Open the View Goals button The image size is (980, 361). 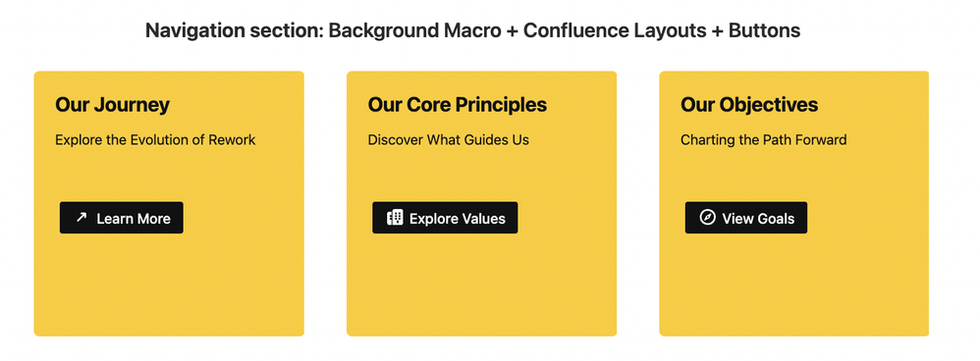click(746, 218)
